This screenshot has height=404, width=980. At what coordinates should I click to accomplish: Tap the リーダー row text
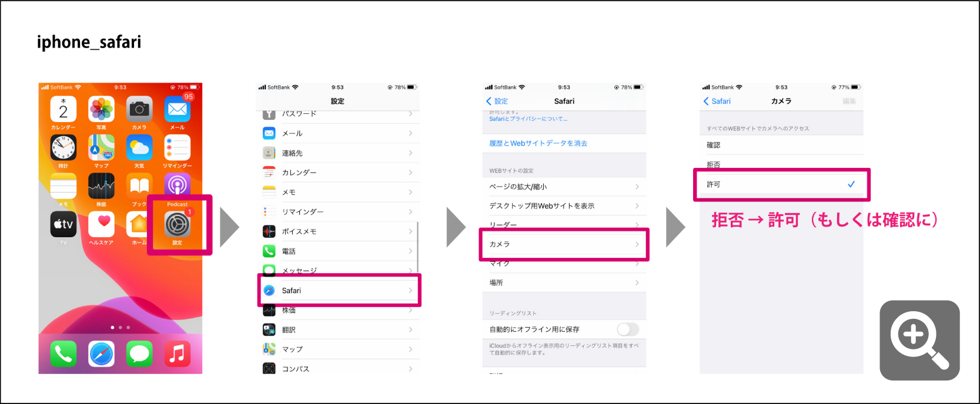tap(503, 225)
